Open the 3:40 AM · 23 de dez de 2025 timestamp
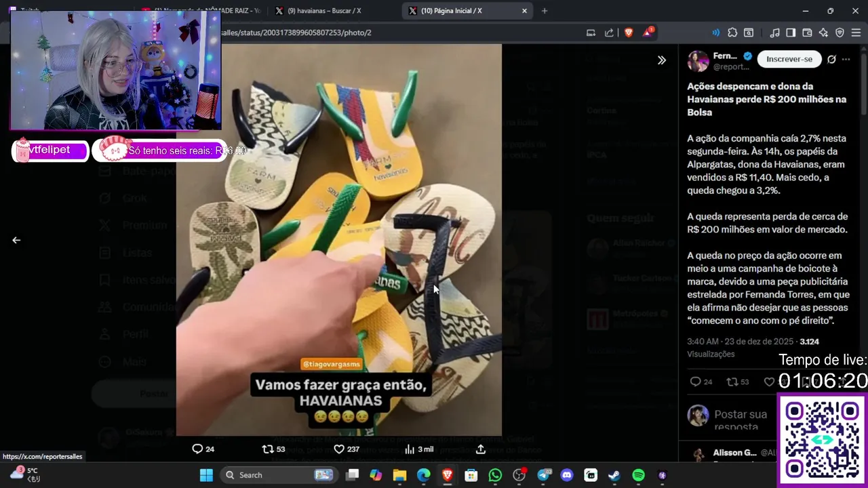 (x=741, y=342)
